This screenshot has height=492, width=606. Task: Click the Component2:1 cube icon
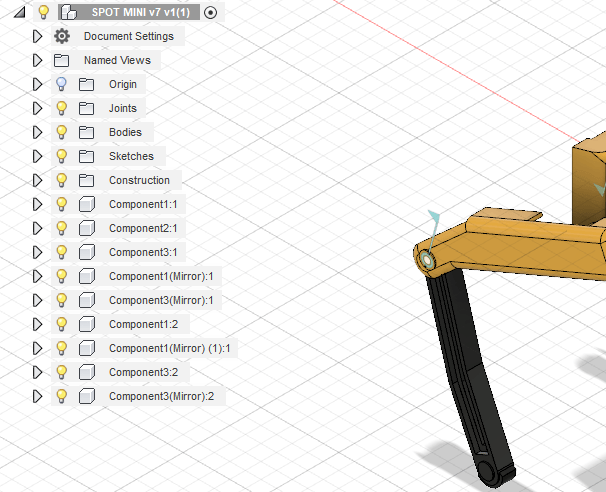pyautogui.click(x=87, y=228)
